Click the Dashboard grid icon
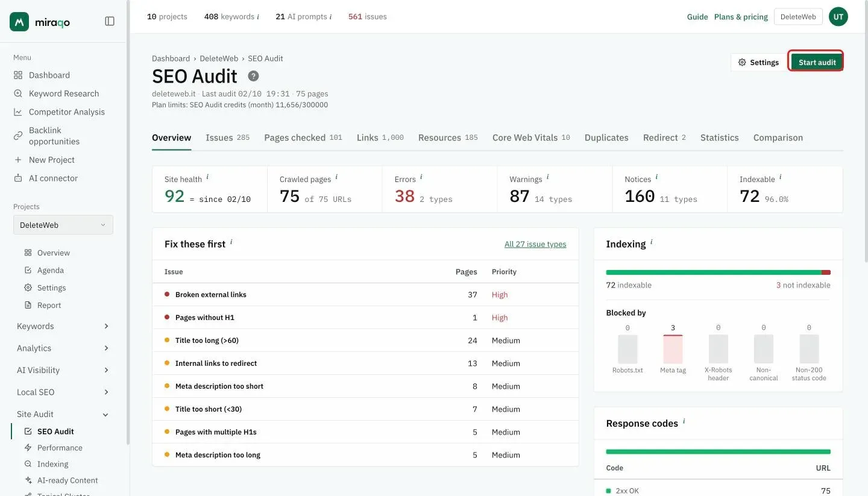This screenshot has width=868, height=496. pos(18,75)
